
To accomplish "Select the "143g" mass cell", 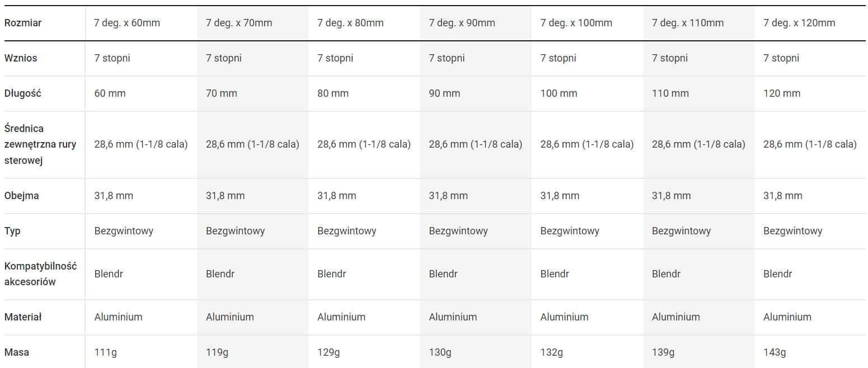I will tap(775, 352).
